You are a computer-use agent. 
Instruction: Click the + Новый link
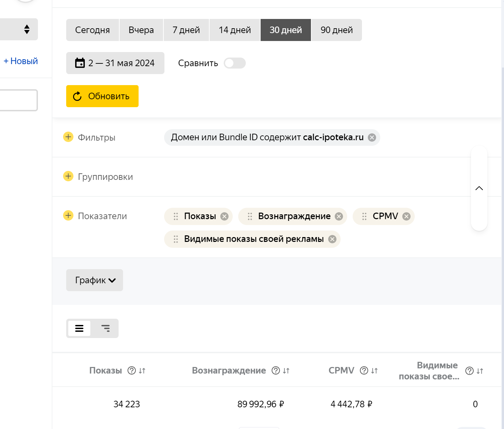21,61
